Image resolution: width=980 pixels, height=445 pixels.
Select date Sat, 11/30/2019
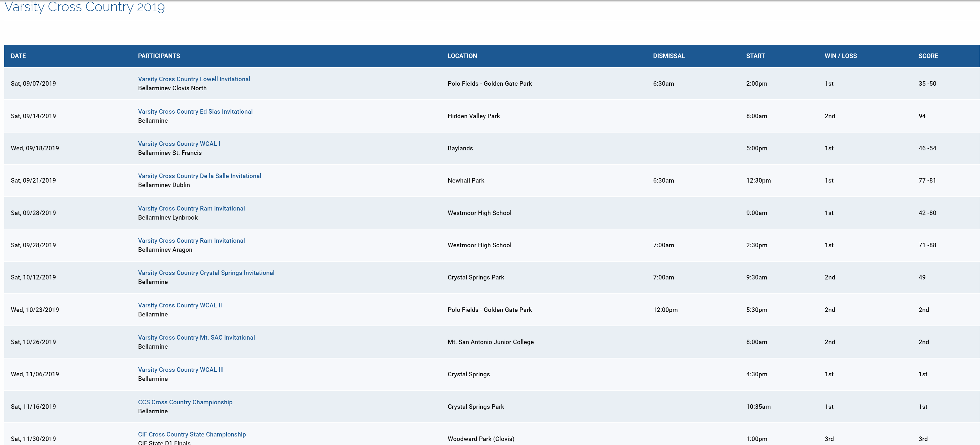(34, 439)
